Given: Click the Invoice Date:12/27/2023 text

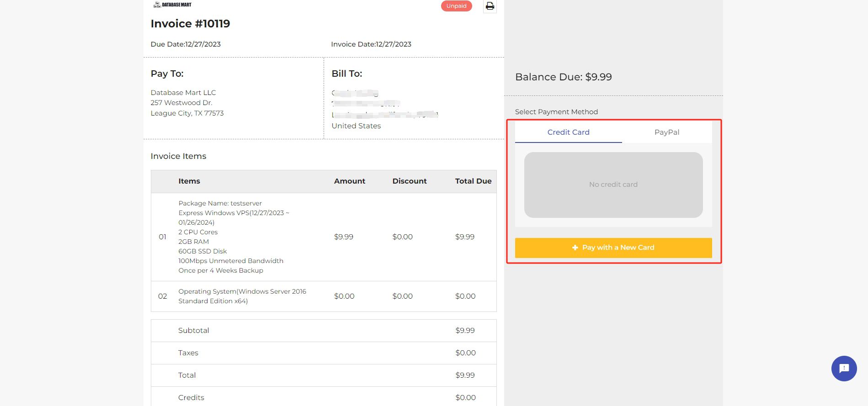Looking at the screenshot, I should point(371,44).
